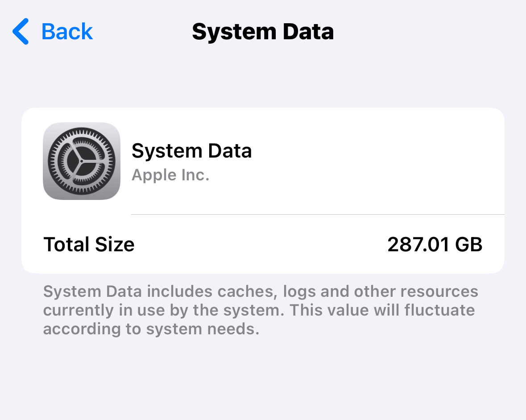Click the Settings gear app icon

82,161
